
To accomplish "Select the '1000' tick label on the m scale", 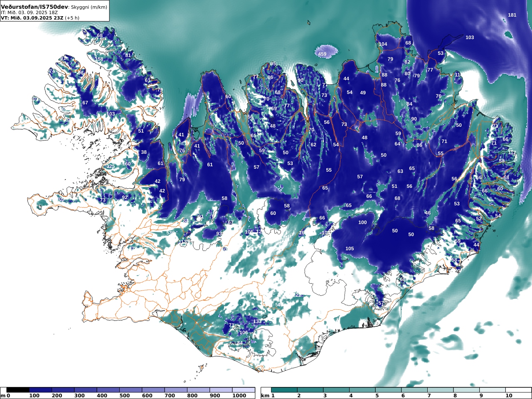I will coord(239,396).
